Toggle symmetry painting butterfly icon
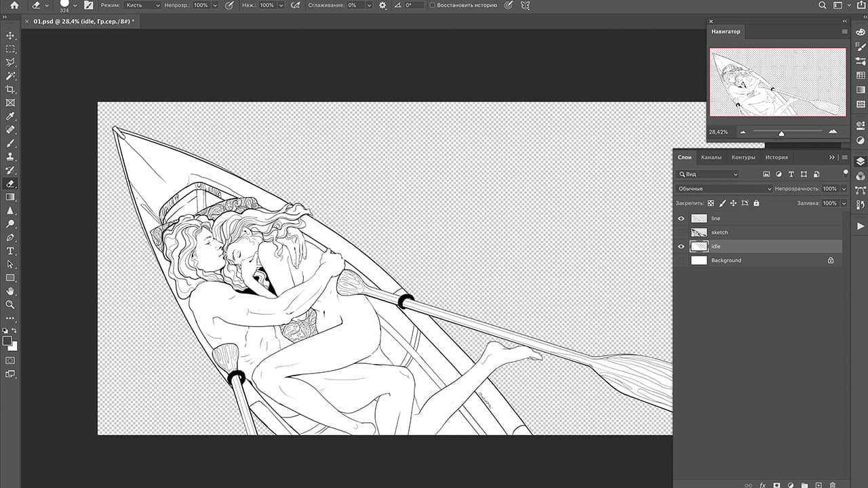The width and height of the screenshot is (868, 488). click(x=525, y=5)
